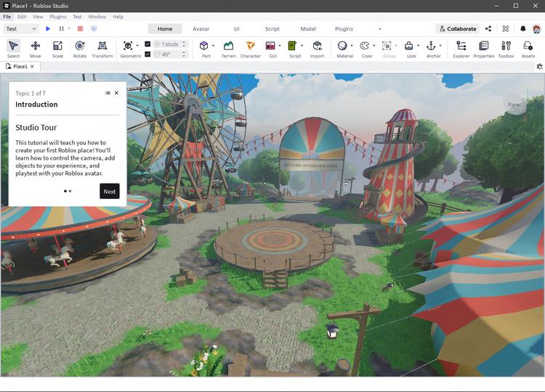Select the Home ribbon tab
The height and width of the screenshot is (392, 545).
click(165, 29)
